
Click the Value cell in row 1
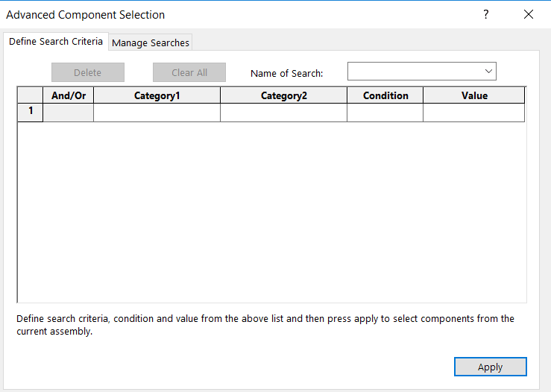474,113
